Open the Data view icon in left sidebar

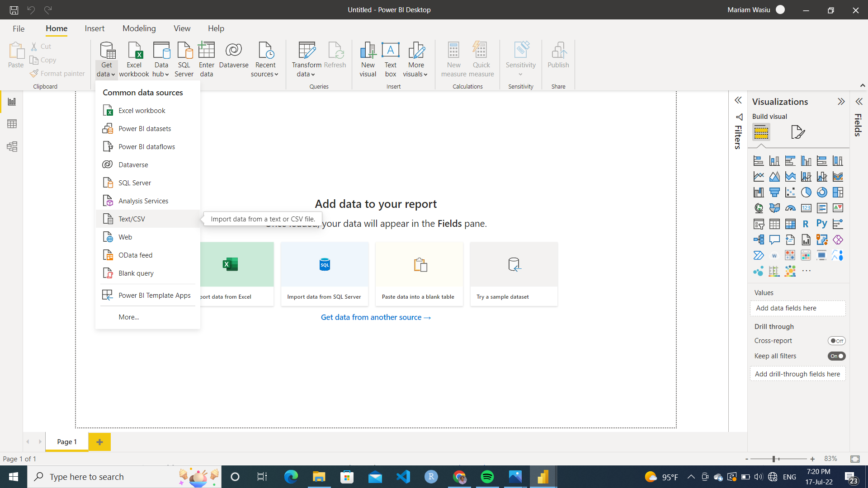click(12, 124)
